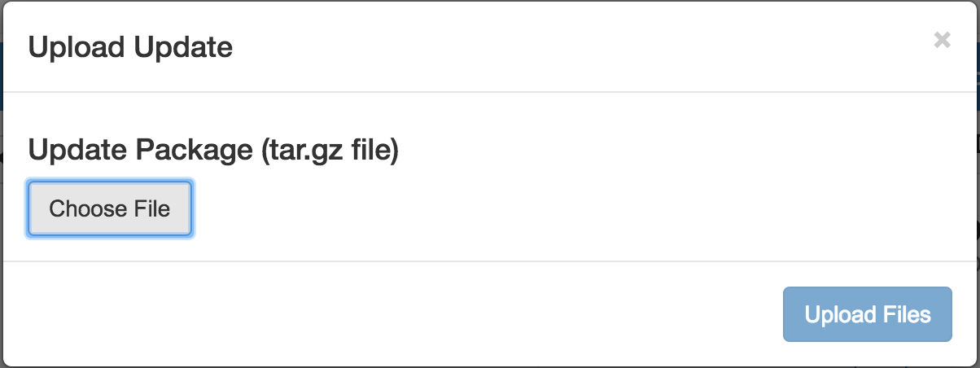Click the word "Update" in modal heading
The height and width of the screenshot is (368, 980).
[x=184, y=47]
